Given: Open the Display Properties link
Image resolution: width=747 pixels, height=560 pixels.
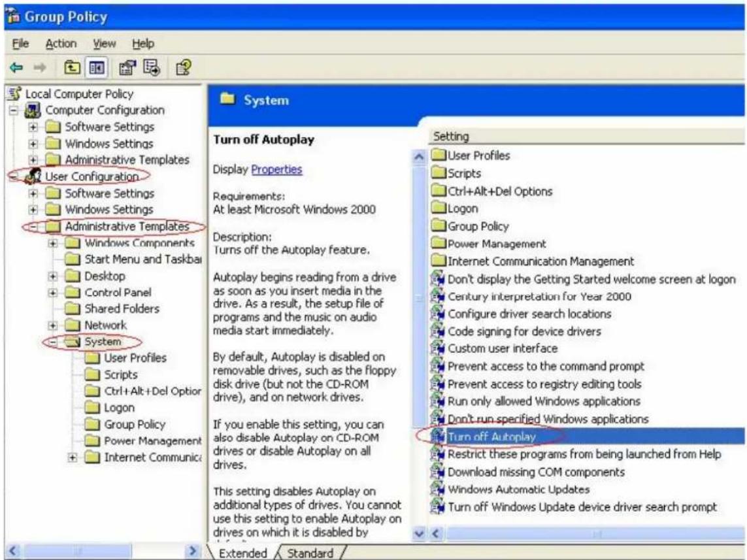Looking at the screenshot, I should pos(276,169).
